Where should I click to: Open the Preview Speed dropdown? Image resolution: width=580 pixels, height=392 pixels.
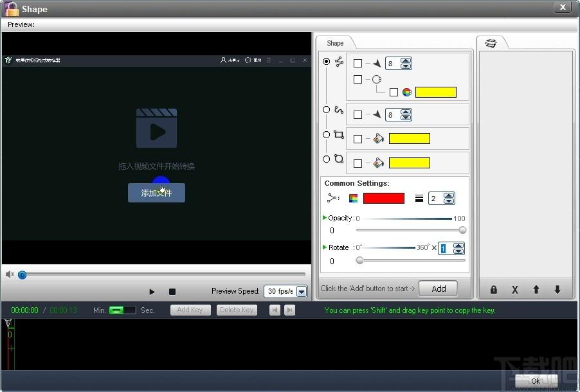point(302,291)
